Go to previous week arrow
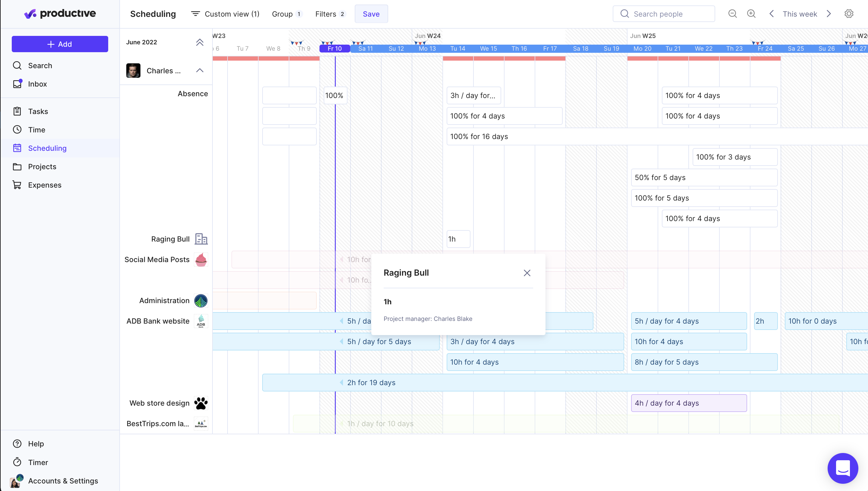 pyautogui.click(x=772, y=14)
